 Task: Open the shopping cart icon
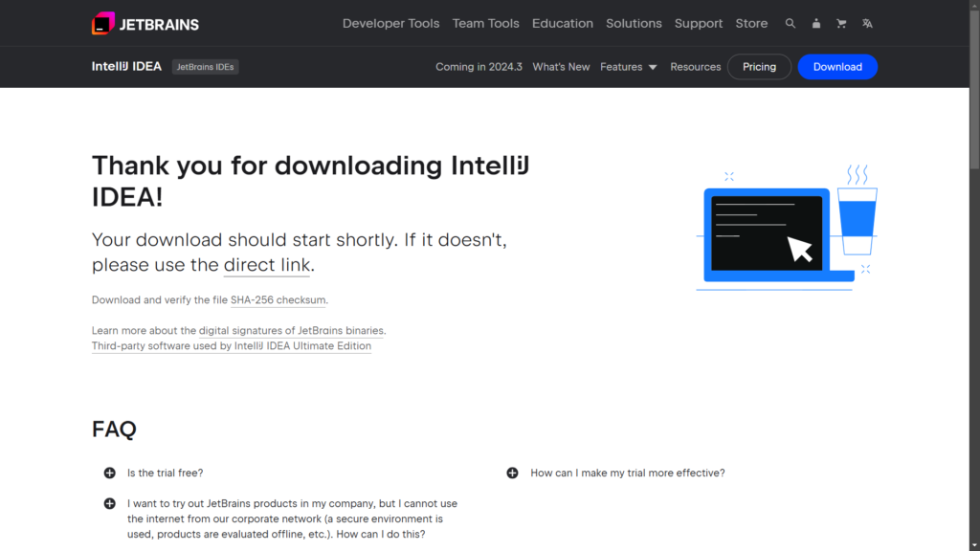click(x=841, y=23)
